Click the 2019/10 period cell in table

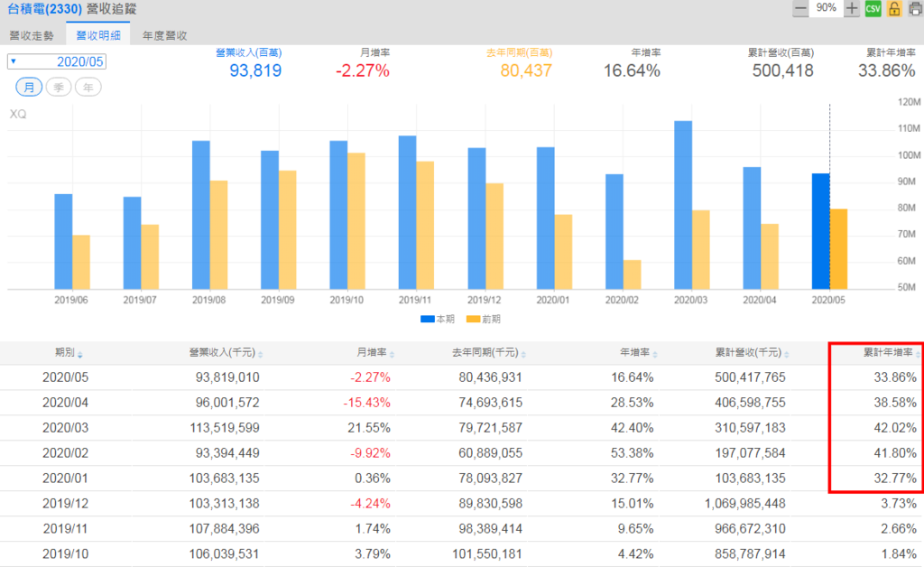click(x=65, y=554)
